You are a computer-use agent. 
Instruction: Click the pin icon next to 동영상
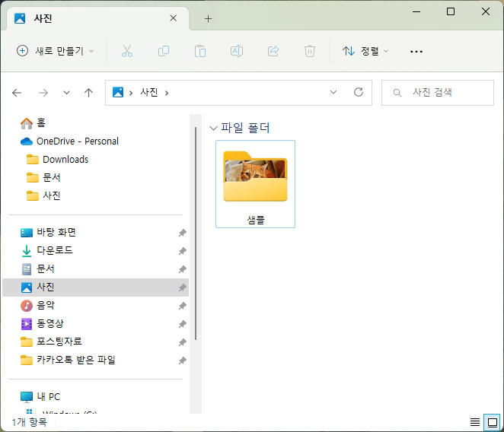[182, 324]
